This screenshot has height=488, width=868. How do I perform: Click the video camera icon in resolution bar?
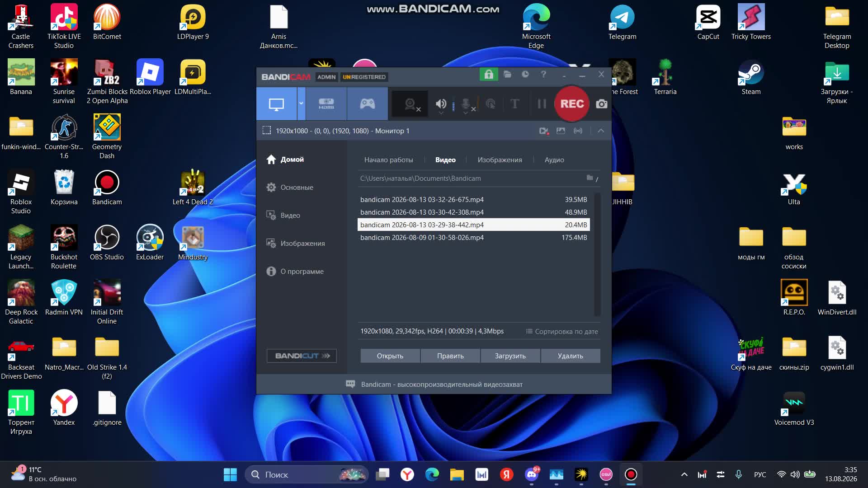click(544, 131)
